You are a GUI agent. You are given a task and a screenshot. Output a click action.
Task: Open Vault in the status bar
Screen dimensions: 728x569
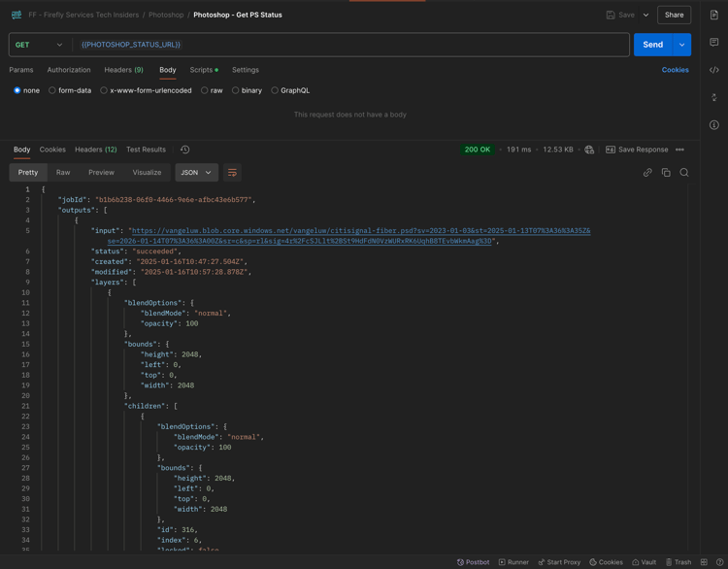(644, 562)
